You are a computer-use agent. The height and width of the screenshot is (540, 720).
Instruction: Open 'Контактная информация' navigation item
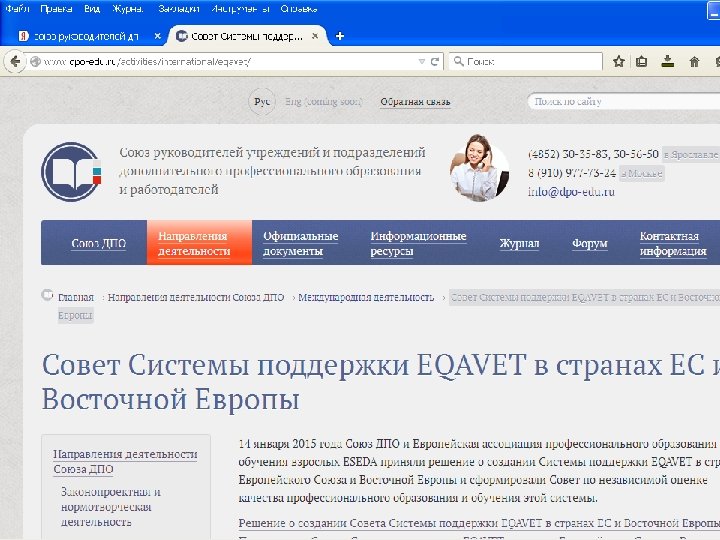(673, 243)
